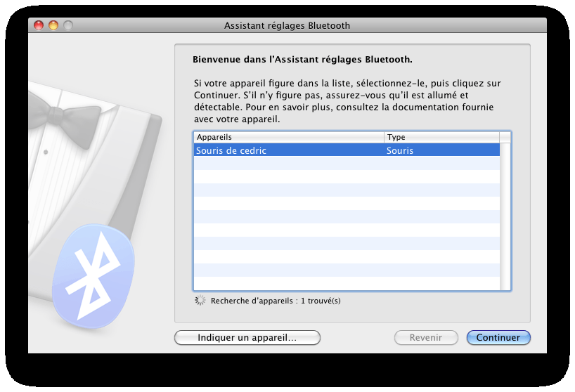Click the Recherche d'appareils status text
Image resolution: width=575 pixels, height=392 pixels.
point(276,301)
